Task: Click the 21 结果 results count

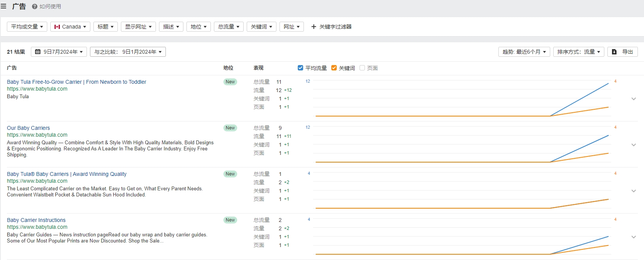Action: coord(16,52)
